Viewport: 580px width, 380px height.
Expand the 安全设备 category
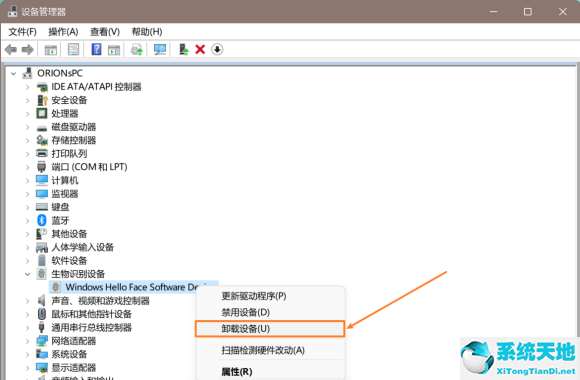[27, 100]
